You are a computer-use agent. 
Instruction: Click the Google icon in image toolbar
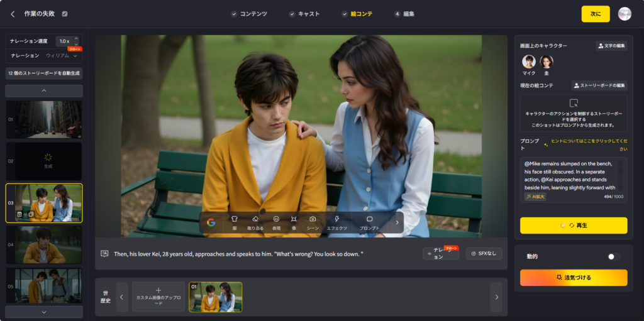[x=211, y=222]
